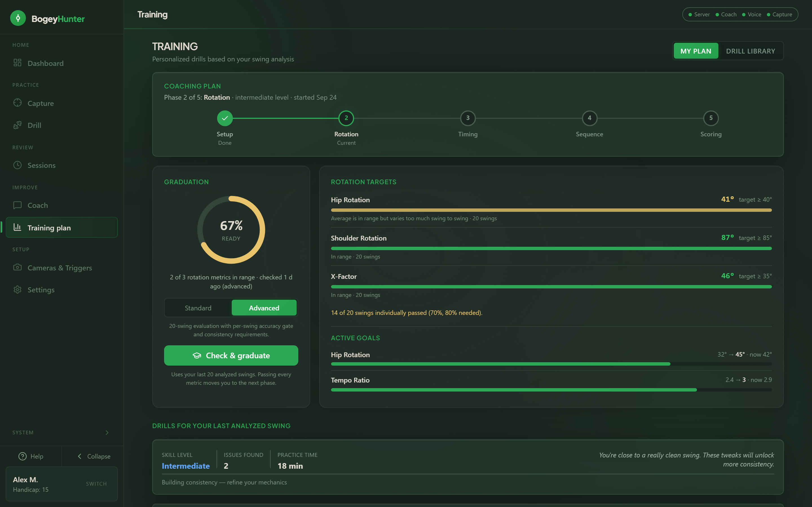This screenshot has width=812, height=507.
Task: Expand the SYSTEM section chevron
Action: tap(107, 432)
